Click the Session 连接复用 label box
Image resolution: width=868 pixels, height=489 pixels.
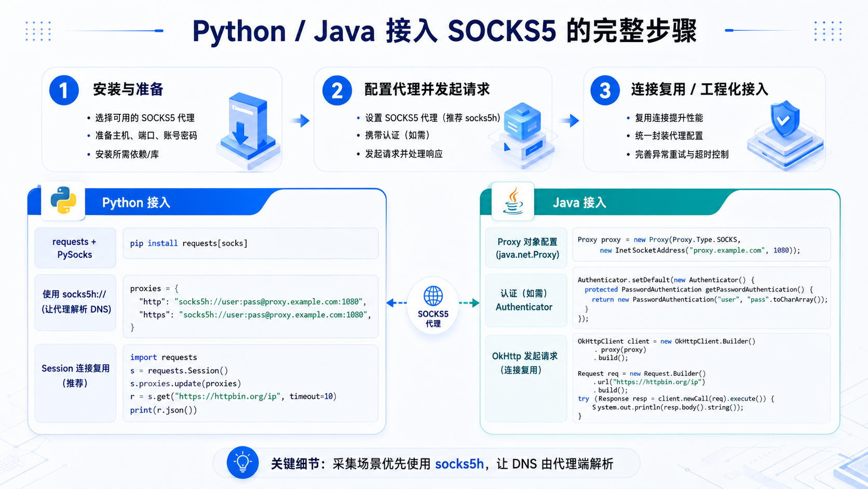coord(75,383)
